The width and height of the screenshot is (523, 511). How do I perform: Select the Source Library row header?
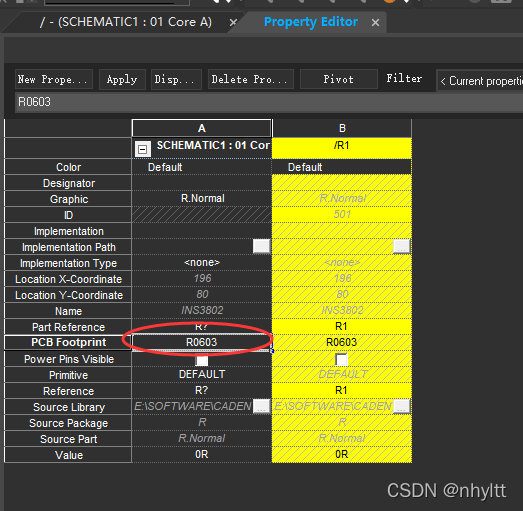click(x=68, y=407)
